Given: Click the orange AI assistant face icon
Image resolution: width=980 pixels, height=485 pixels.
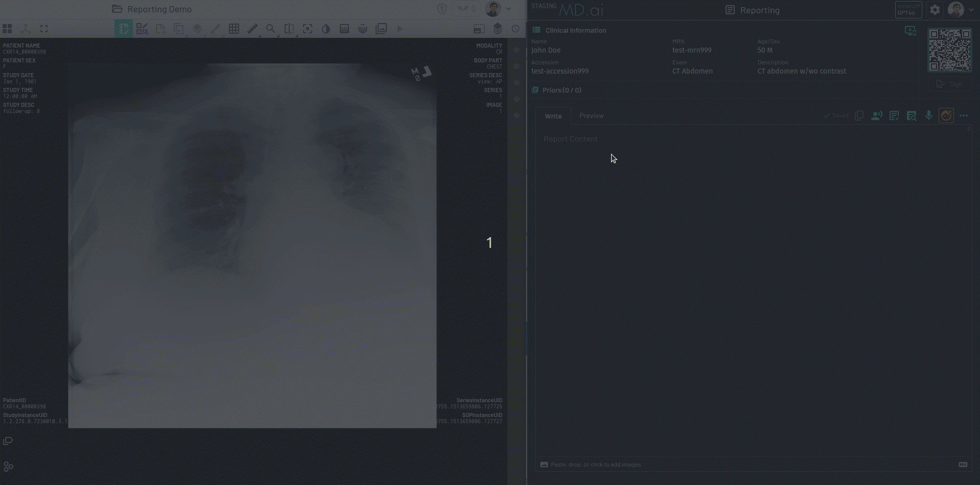Looking at the screenshot, I should (x=946, y=116).
